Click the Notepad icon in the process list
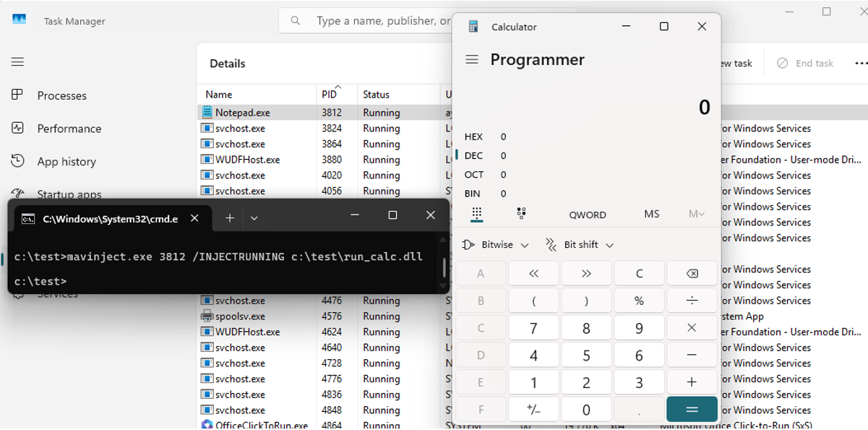This screenshot has width=868, height=430. point(207,113)
